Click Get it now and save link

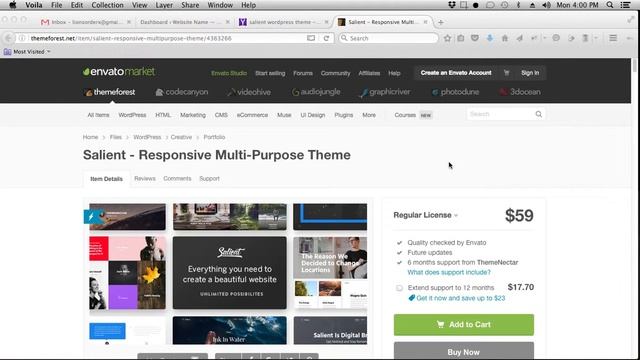click(x=460, y=298)
